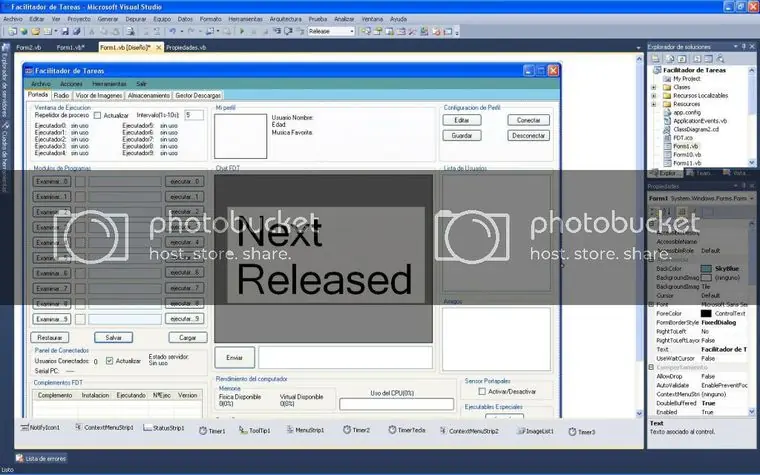Check the Activar/Desactivar sensor checkbox

point(482,391)
